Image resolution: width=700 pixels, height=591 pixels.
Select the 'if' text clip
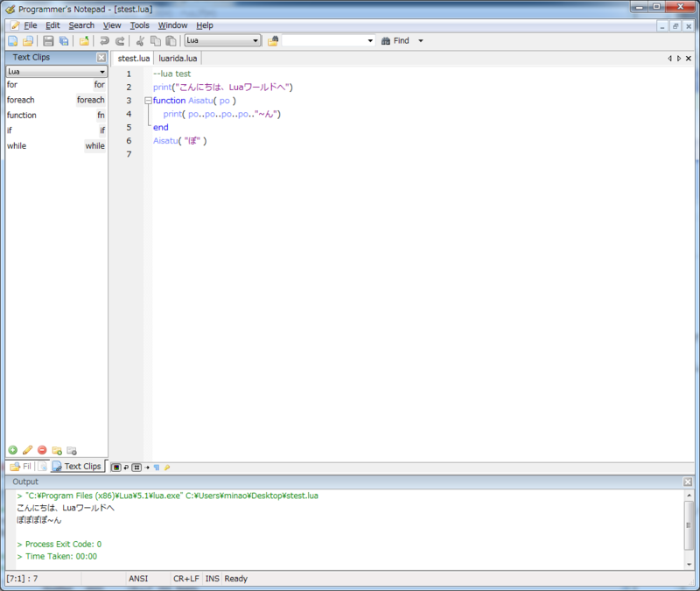click(x=56, y=130)
